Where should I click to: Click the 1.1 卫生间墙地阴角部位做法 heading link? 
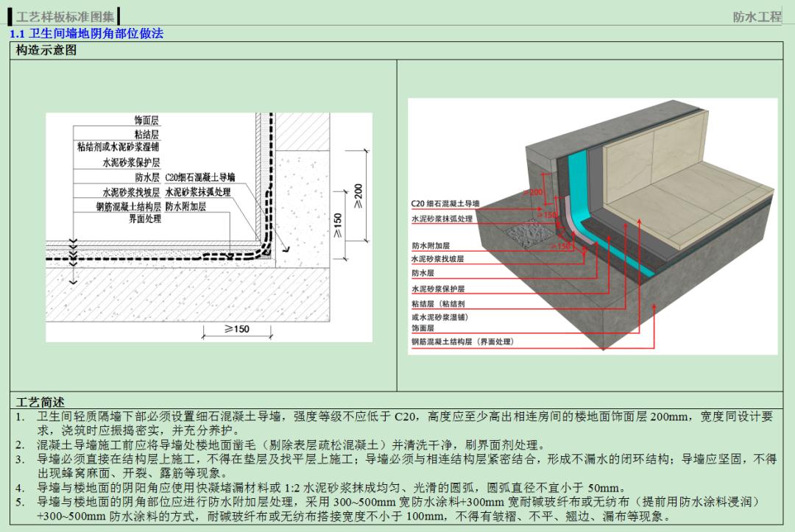[x=86, y=33]
